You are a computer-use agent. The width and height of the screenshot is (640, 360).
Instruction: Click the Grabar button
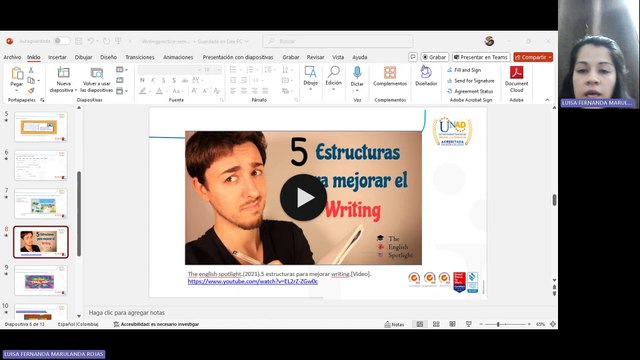(x=434, y=57)
